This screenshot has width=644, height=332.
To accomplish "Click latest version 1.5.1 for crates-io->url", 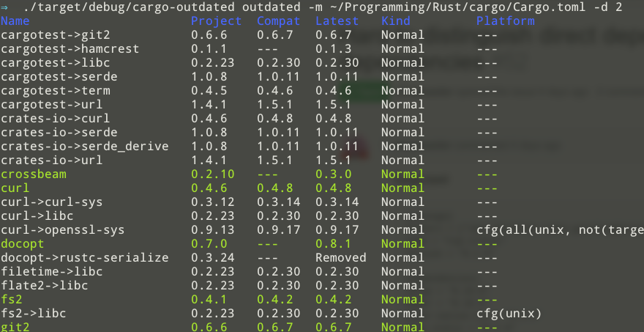I will coord(334,161).
